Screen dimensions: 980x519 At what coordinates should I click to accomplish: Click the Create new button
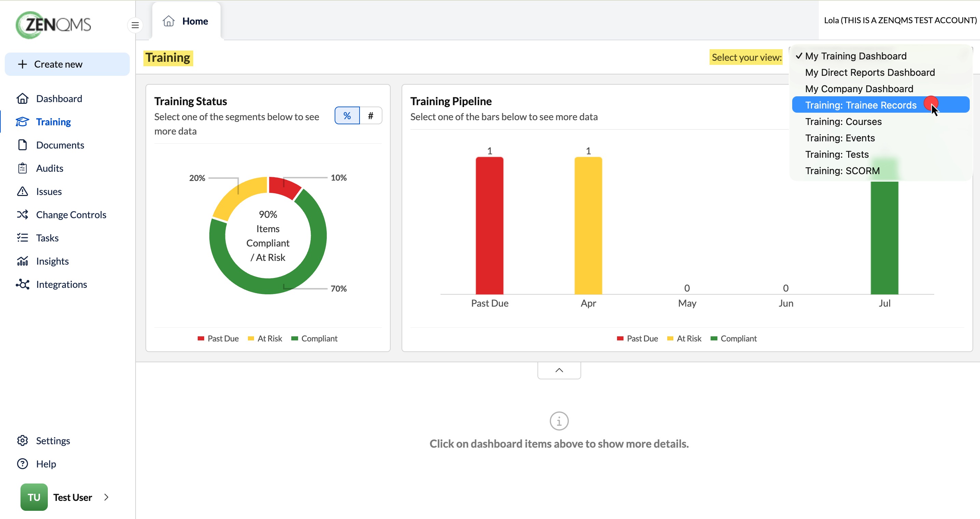pyautogui.click(x=67, y=64)
